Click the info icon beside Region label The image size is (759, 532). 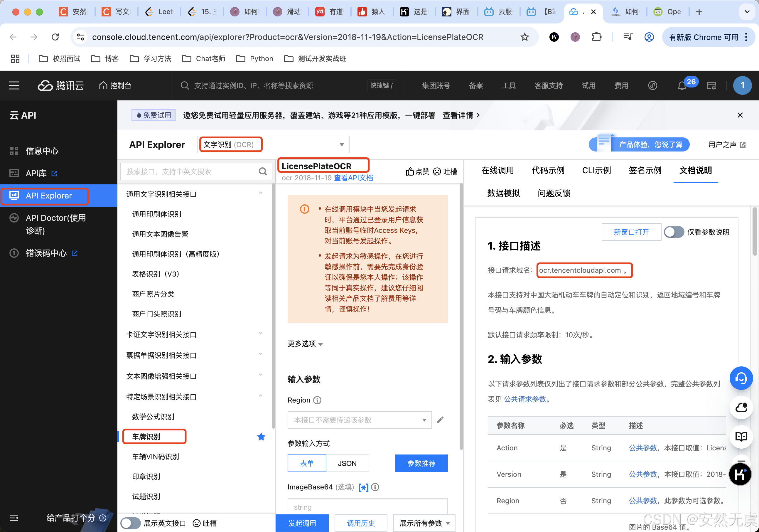[317, 400]
